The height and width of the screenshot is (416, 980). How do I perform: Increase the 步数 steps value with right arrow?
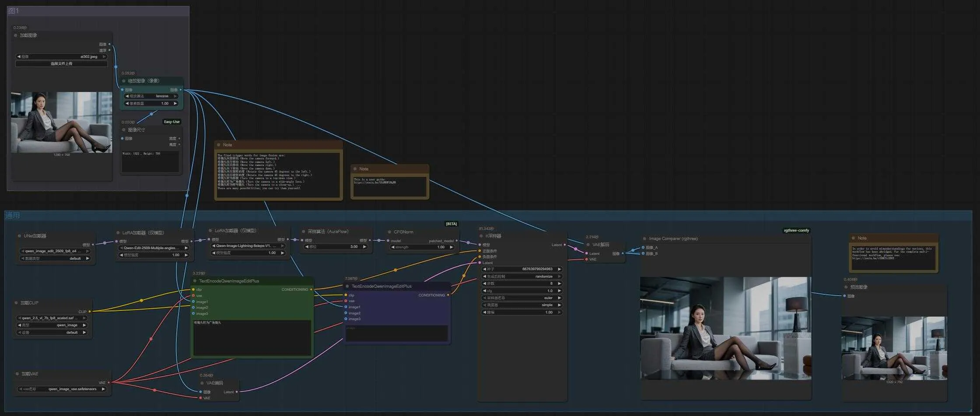(x=559, y=283)
